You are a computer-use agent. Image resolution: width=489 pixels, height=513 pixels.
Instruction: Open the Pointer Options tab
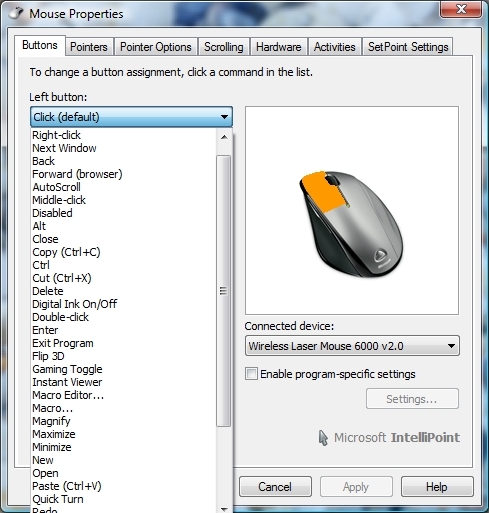click(156, 47)
